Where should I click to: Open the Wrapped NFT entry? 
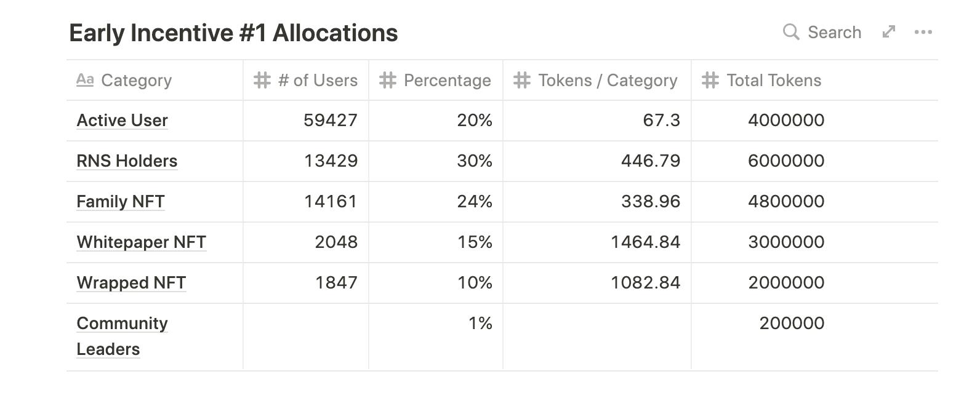[x=131, y=283]
